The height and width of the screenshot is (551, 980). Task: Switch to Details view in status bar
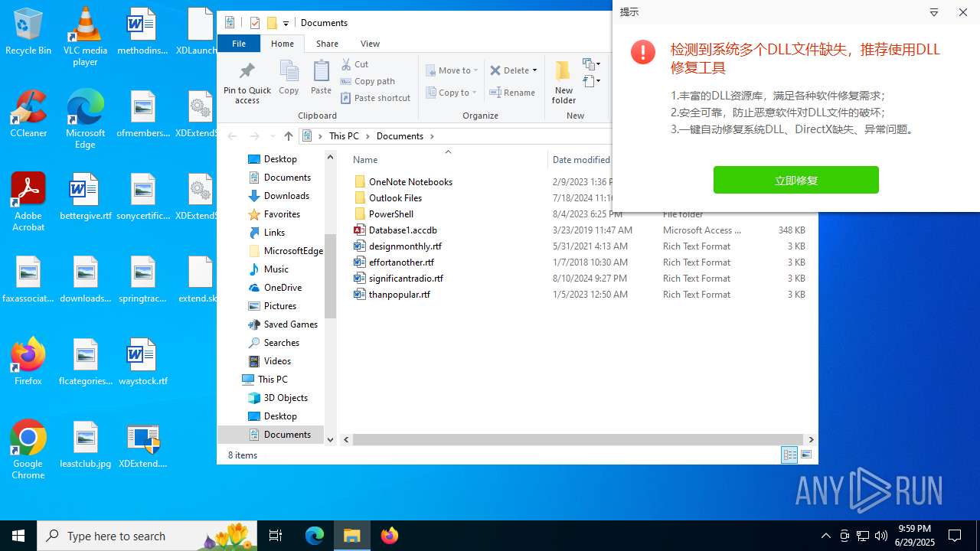(789, 455)
